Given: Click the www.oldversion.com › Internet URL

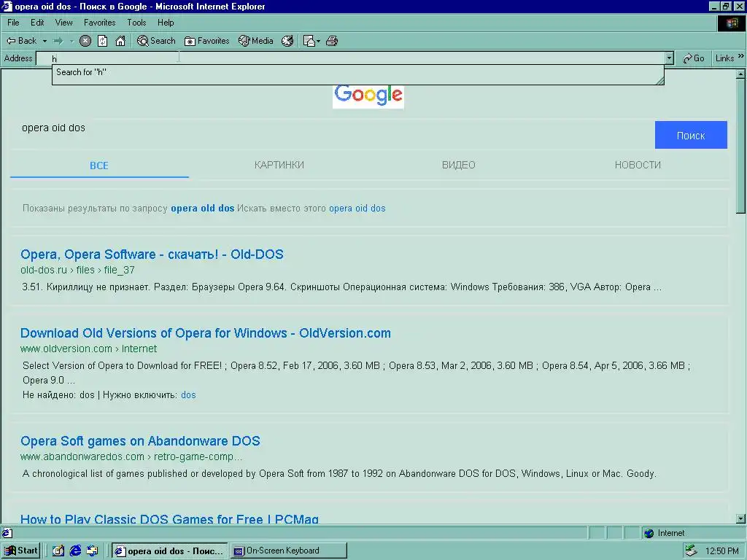Looking at the screenshot, I should click(88, 349).
